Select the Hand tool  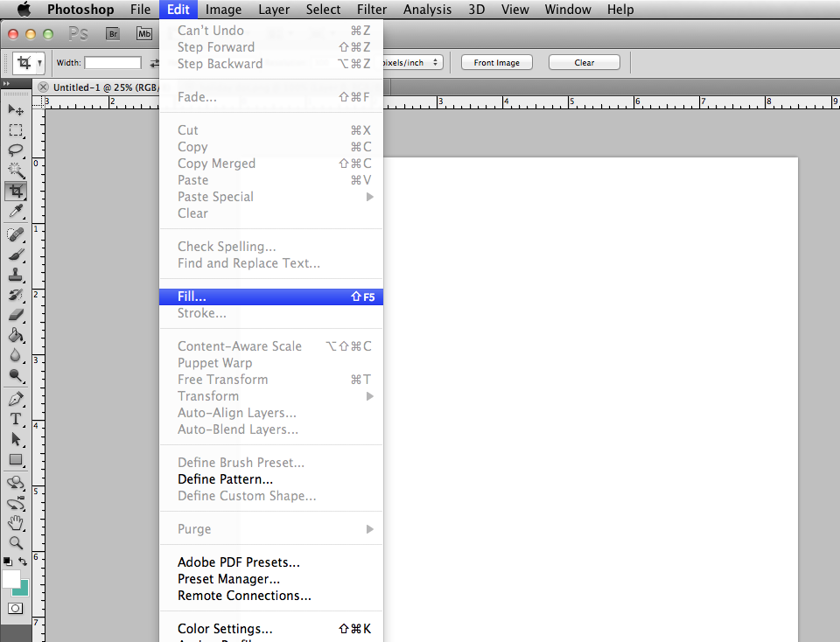tap(16, 522)
